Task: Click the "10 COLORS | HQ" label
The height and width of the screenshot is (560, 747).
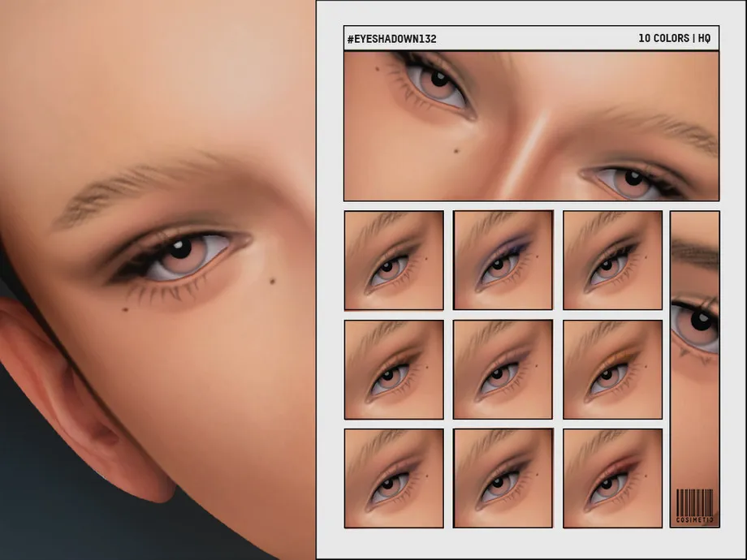Action: point(674,38)
